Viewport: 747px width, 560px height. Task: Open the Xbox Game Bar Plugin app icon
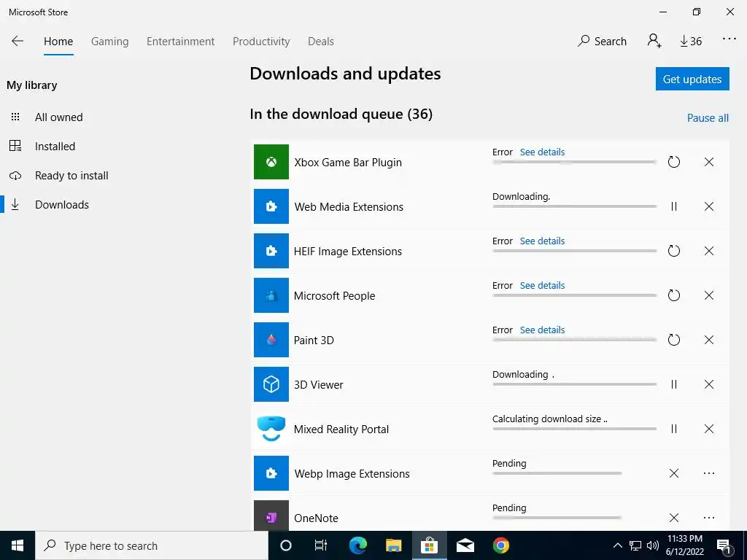point(271,162)
